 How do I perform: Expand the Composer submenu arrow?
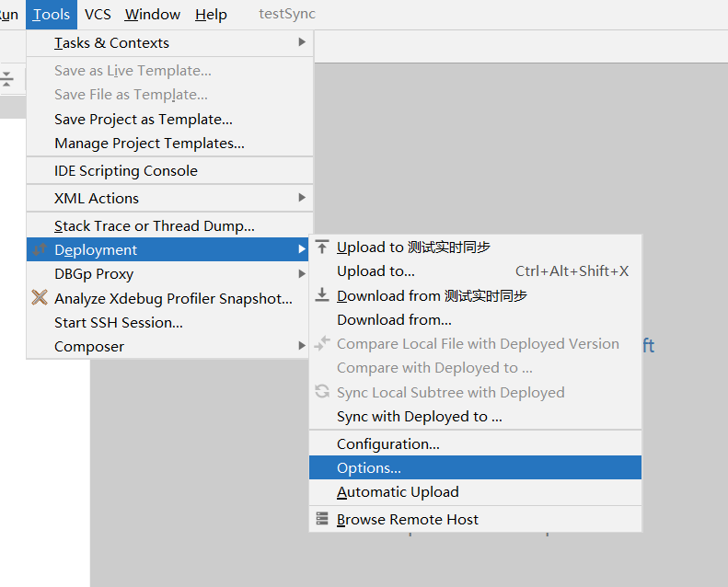[302, 346]
